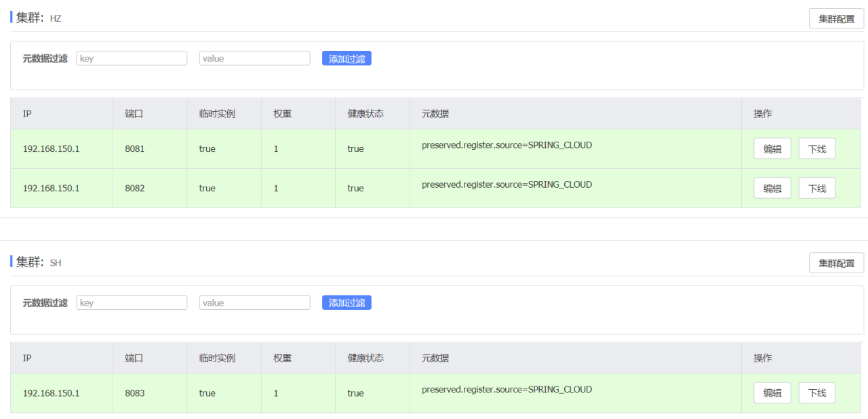Click the 192.168.150.1 cell in the 8083 row
The width and height of the screenshot is (868, 419).
[51, 393]
